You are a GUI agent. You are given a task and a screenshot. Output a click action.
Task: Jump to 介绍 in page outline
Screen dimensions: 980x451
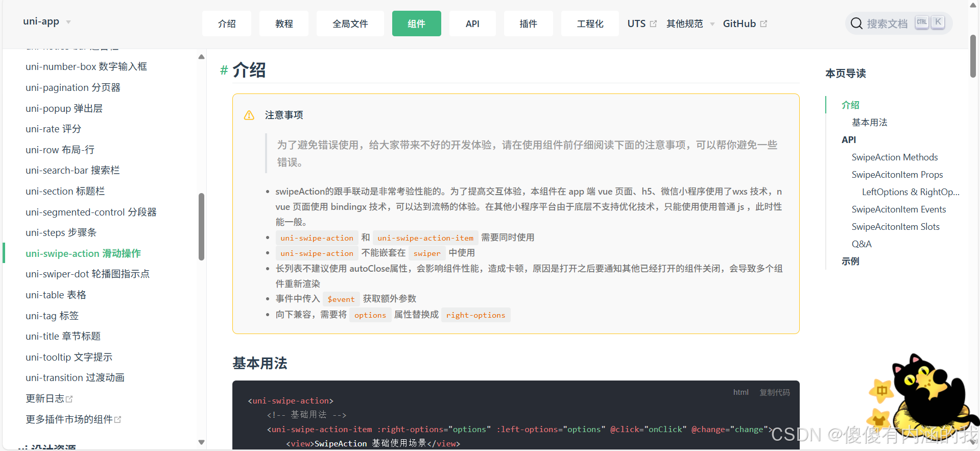click(x=850, y=105)
